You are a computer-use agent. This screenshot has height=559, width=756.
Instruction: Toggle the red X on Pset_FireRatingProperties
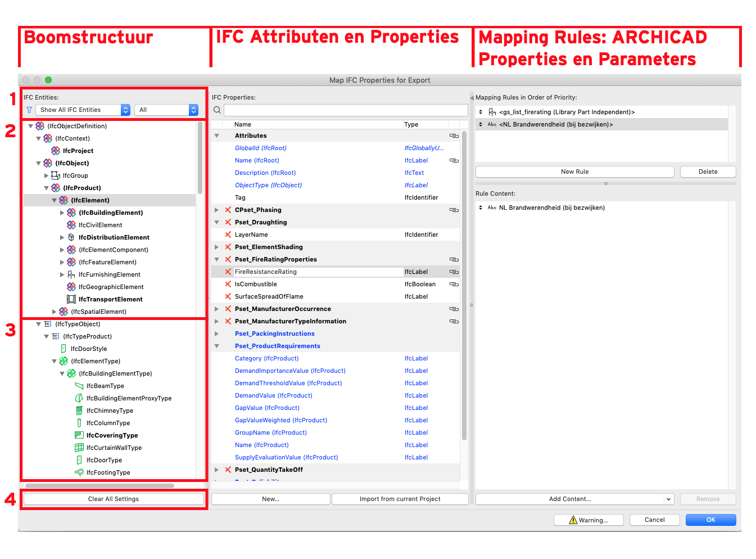[x=228, y=259]
